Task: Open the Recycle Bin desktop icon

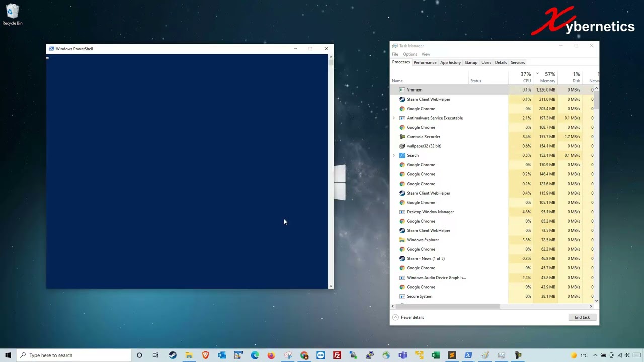Action: tap(12, 15)
